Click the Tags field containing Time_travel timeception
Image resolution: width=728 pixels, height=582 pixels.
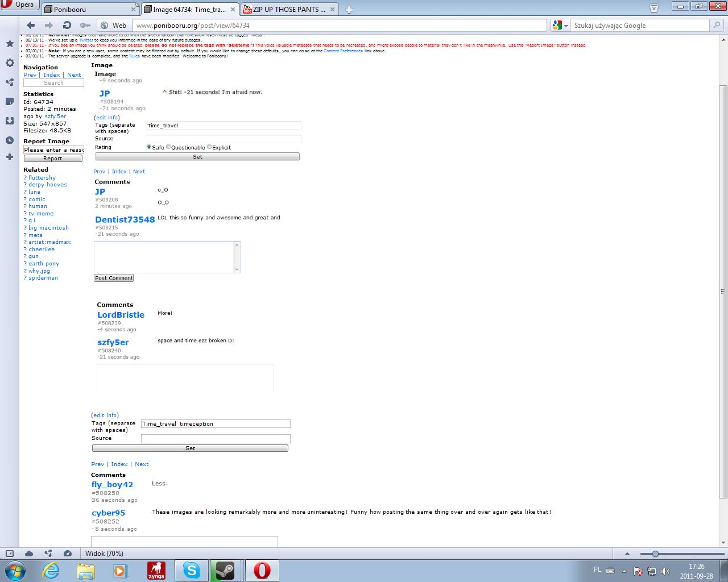click(216, 424)
